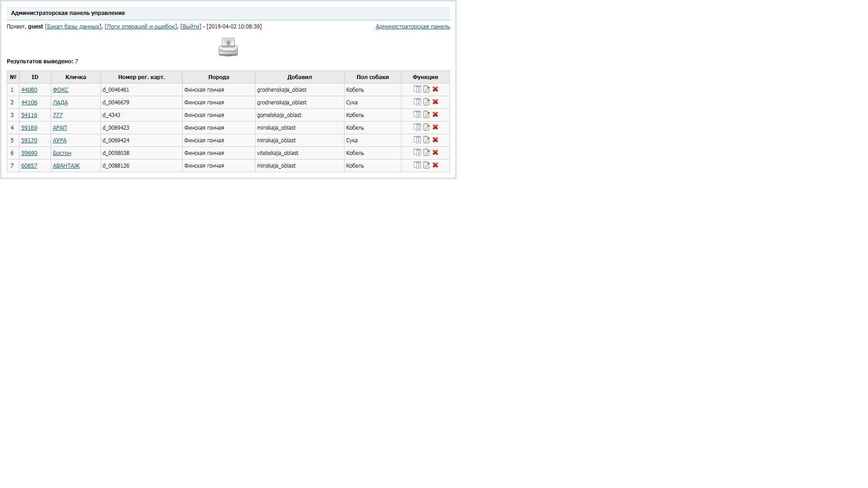This screenshot has height=488, width=868.
Task: Go to the Администраторская панель link
Action: [x=412, y=27]
